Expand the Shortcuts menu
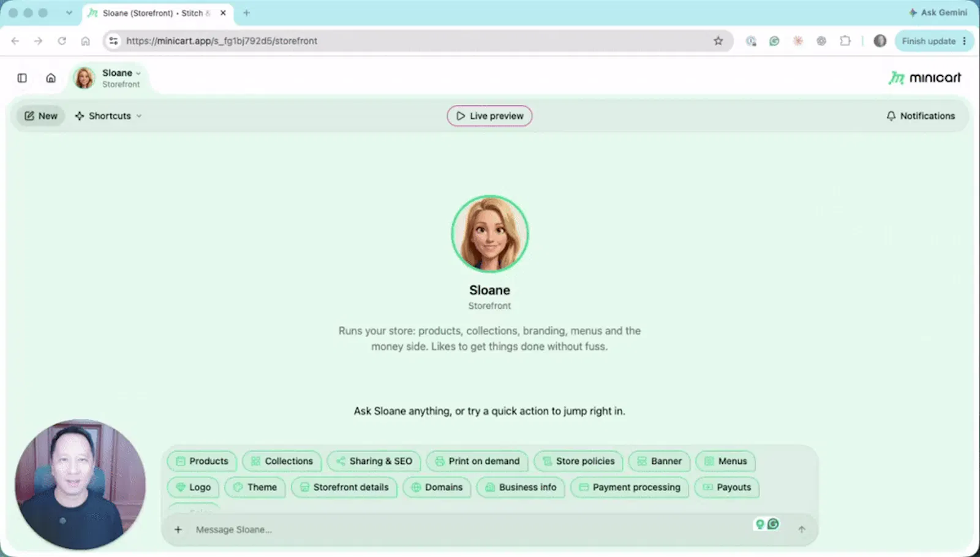Screen dimensions: 980x557 tap(108, 116)
